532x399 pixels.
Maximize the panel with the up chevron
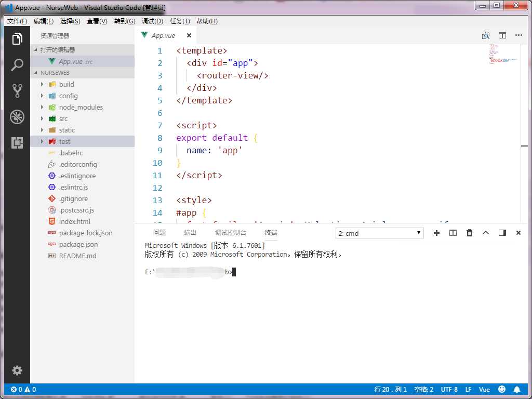tap(486, 233)
